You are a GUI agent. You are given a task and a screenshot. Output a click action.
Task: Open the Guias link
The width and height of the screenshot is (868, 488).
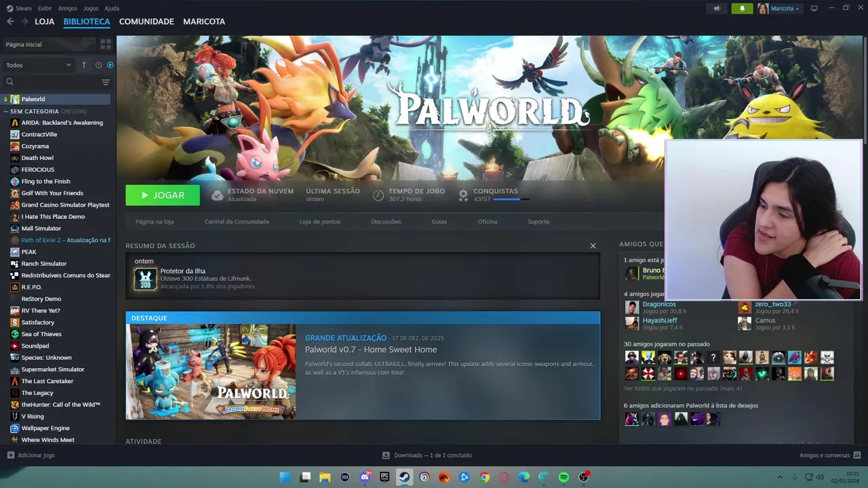tap(439, 222)
